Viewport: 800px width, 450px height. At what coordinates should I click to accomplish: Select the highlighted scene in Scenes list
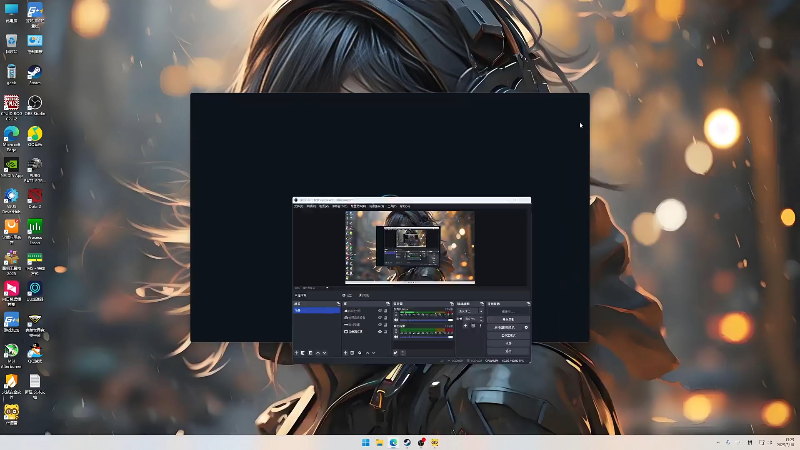click(x=316, y=310)
